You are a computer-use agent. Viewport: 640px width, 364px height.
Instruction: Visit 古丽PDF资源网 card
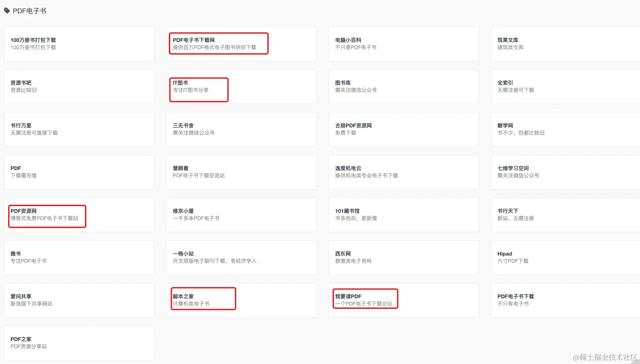coord(404,129)
